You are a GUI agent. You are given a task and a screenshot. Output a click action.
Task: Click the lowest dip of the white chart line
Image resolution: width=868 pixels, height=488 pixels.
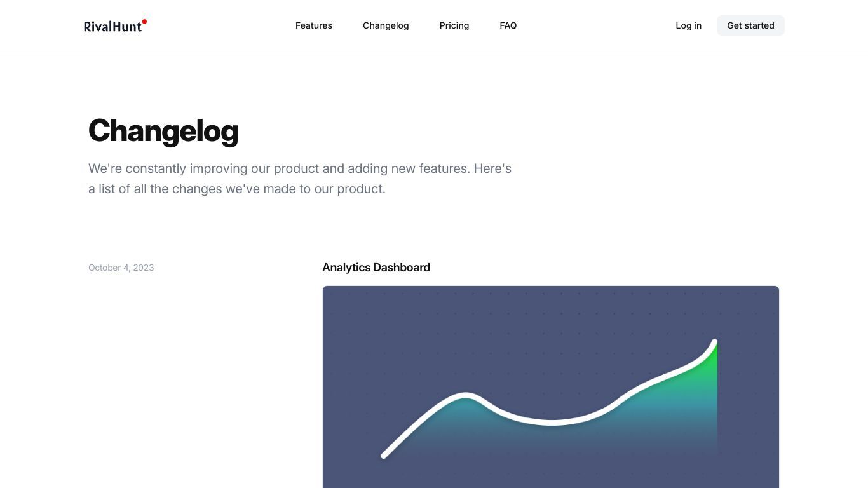click(x=552, y=422)
